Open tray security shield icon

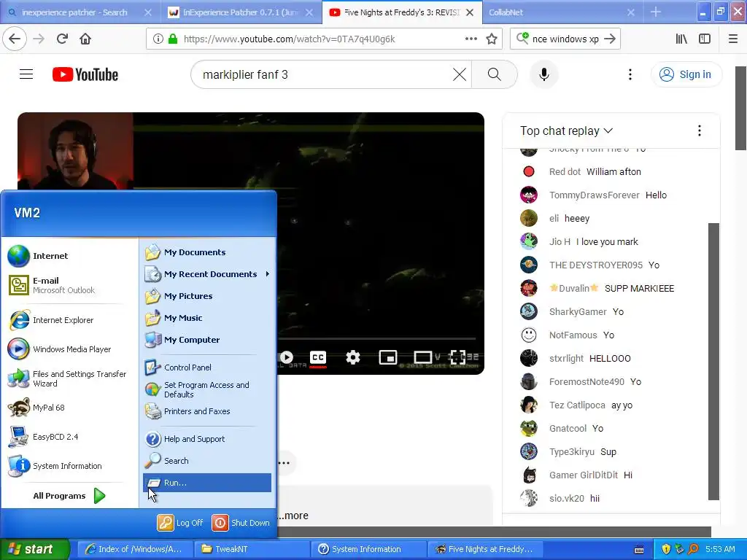[666, 549]
